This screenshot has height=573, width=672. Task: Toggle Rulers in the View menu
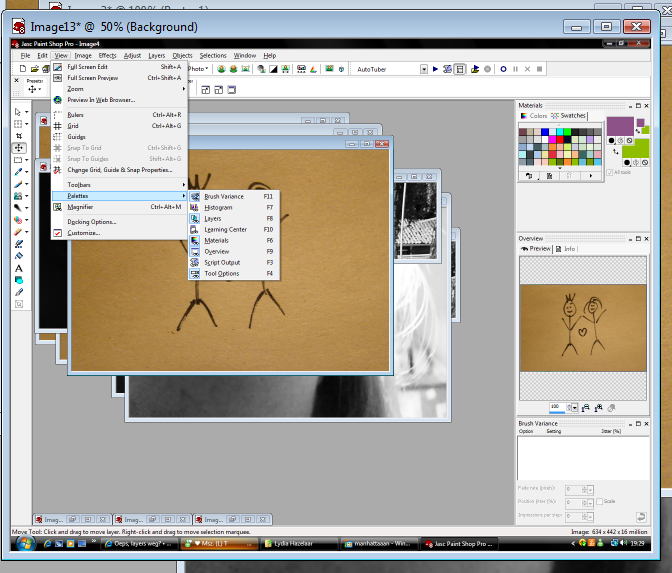tap(75, 115)
